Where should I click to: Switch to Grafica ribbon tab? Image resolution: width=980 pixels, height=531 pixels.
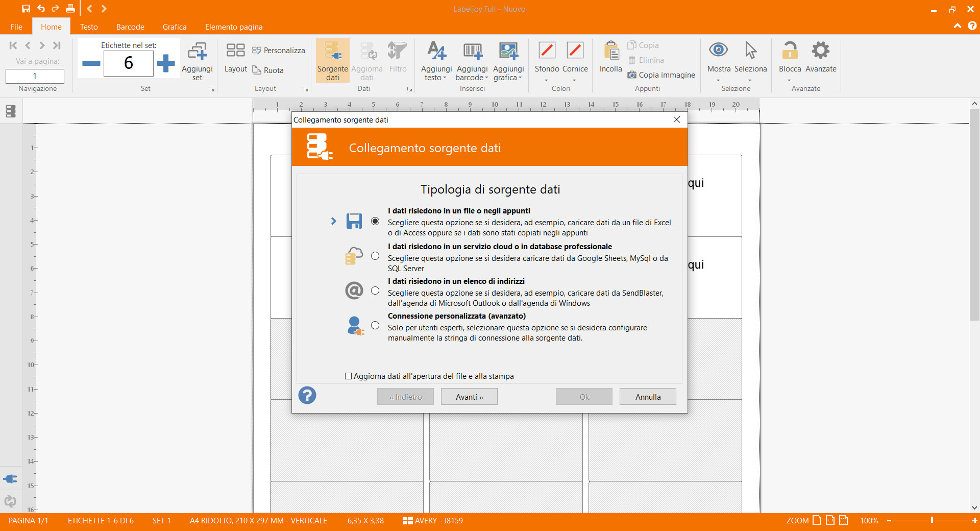(x=175, y=27)
